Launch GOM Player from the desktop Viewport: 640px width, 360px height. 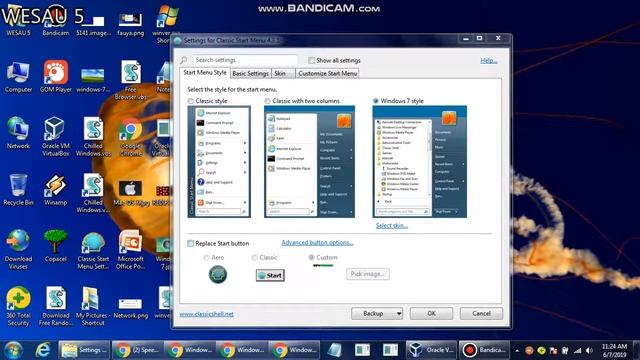(56, 77)
